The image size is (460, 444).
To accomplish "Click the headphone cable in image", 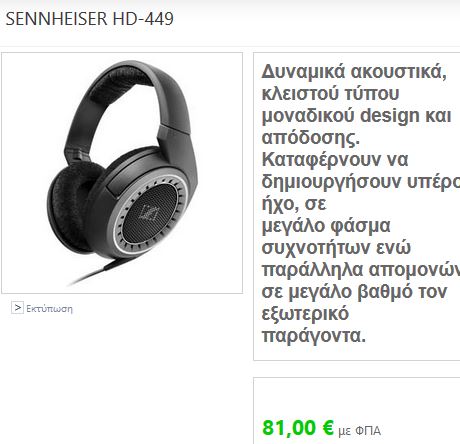I will click(95, 273).
